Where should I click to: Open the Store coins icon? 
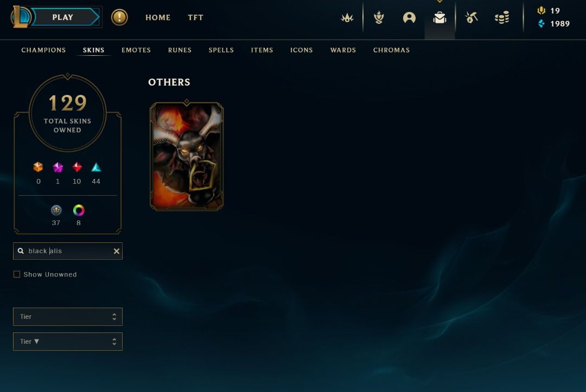[x=502, y=17]
